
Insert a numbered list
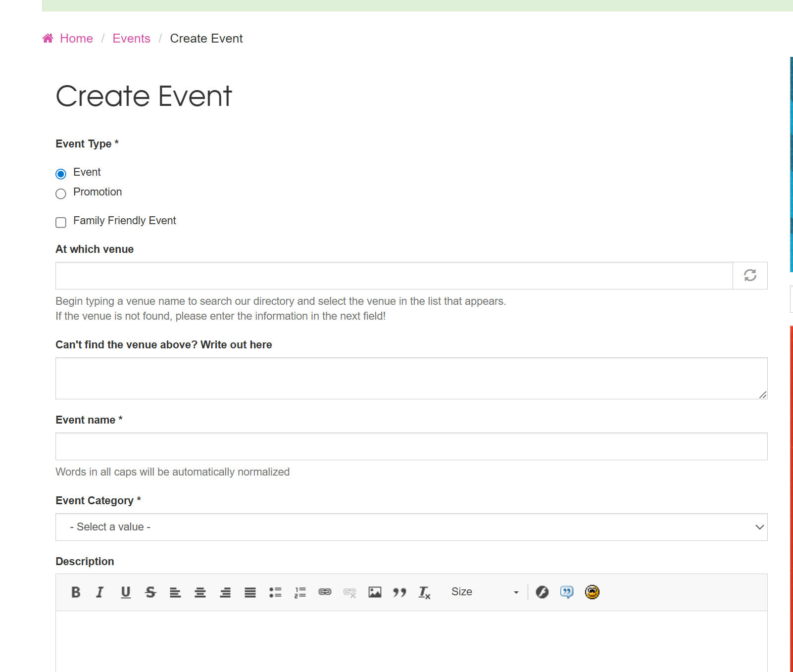click(x=300, y=592)
